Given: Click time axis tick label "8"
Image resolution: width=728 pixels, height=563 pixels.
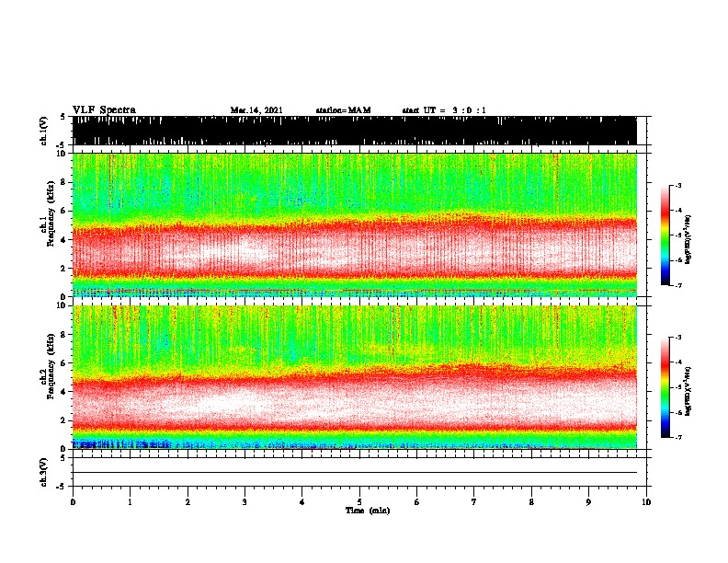Looking at the screenshot, I should click(x=531, y=502).
